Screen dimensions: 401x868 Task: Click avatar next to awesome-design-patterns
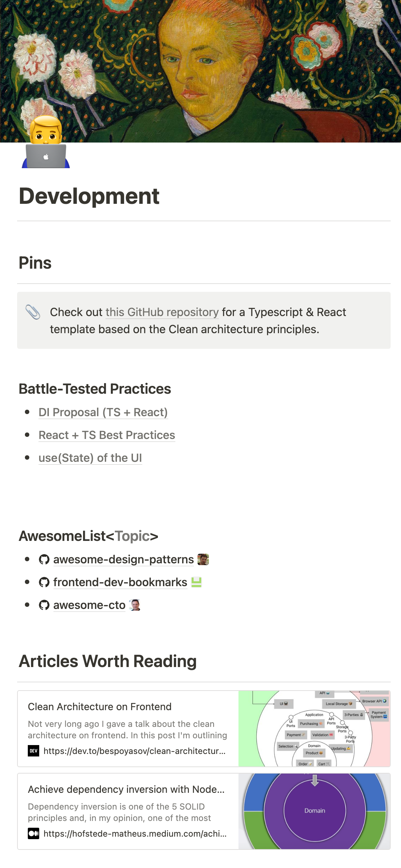[x=203, y=559]
